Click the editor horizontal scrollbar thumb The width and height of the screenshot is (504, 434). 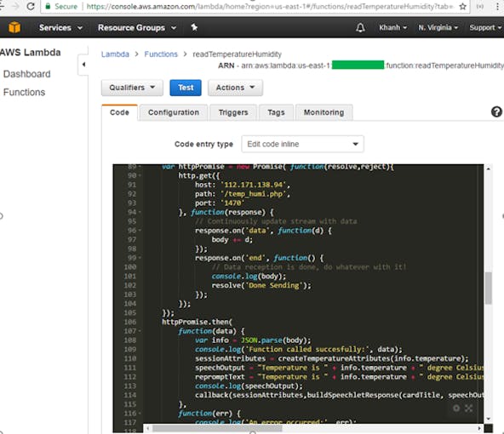tap(217, 428)
